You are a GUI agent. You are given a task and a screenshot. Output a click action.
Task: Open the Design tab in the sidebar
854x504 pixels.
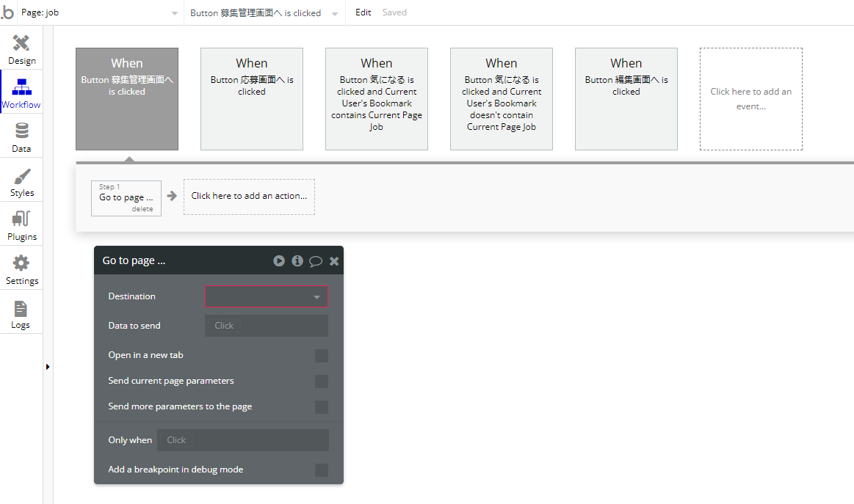coord(21,50)
